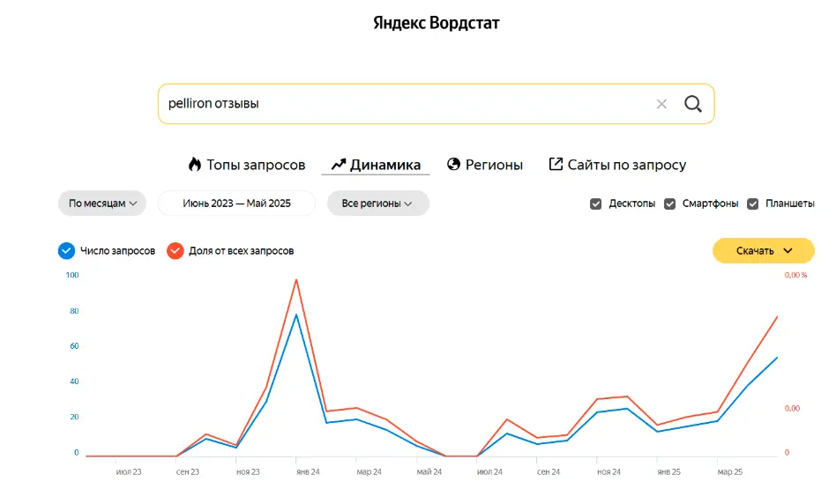Image resolution: width=836 pixels, height=504 pixels.
Task: Click the magnifying glass search icon
Action: (692, 104)
